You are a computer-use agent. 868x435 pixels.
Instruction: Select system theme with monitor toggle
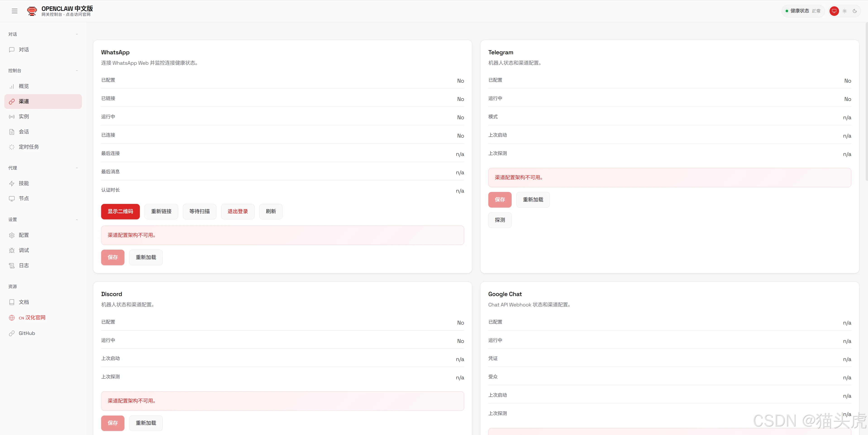point(834,11)
